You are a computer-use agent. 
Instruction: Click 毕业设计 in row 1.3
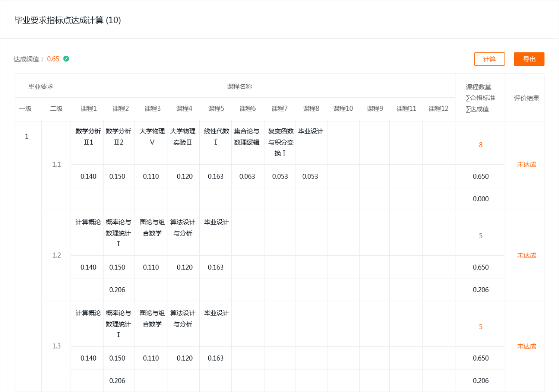(216, 313)
